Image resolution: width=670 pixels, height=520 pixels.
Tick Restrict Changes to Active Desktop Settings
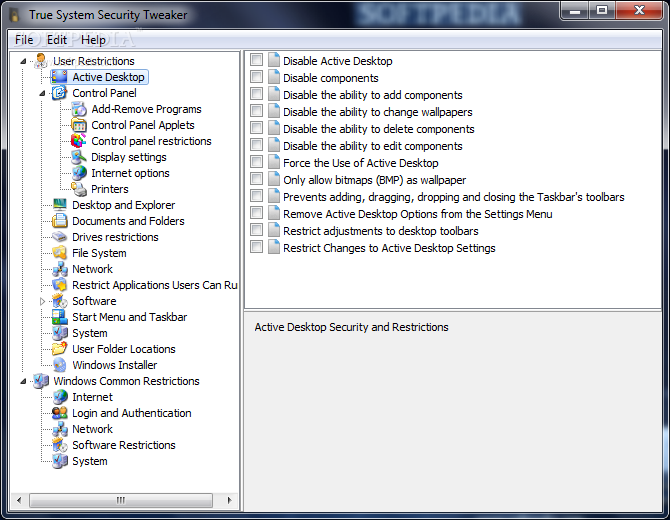(x=256, y=247)
